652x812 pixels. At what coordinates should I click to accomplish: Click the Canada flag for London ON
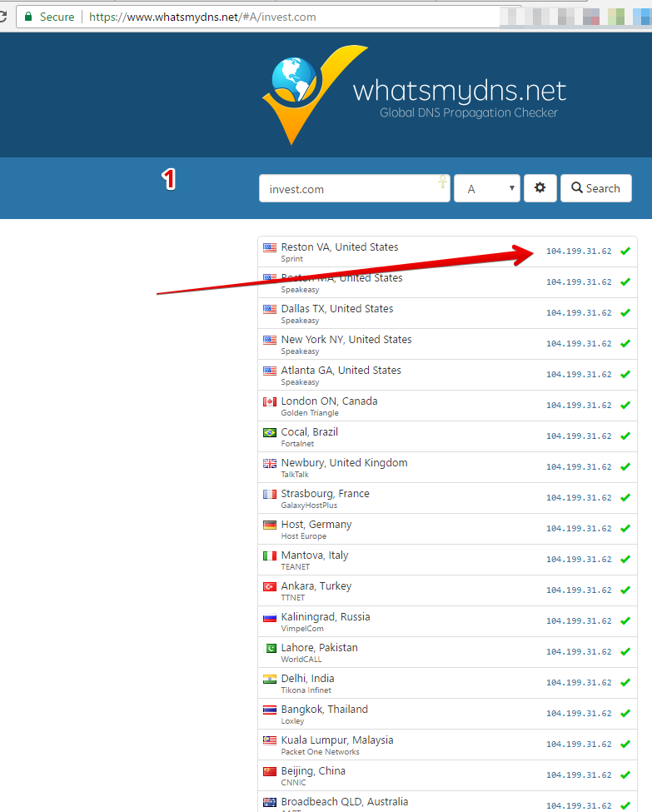pyautogui.click(x=270, y=401)
